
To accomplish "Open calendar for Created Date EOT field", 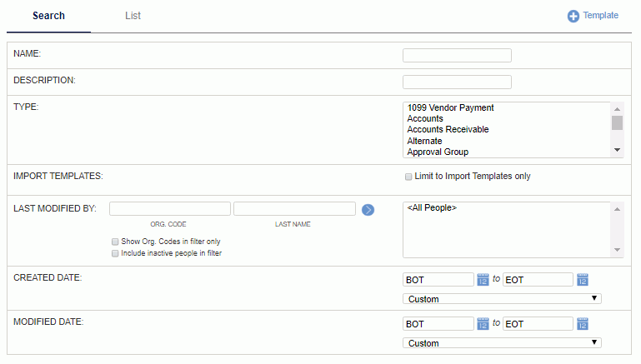I will [583, 280].
